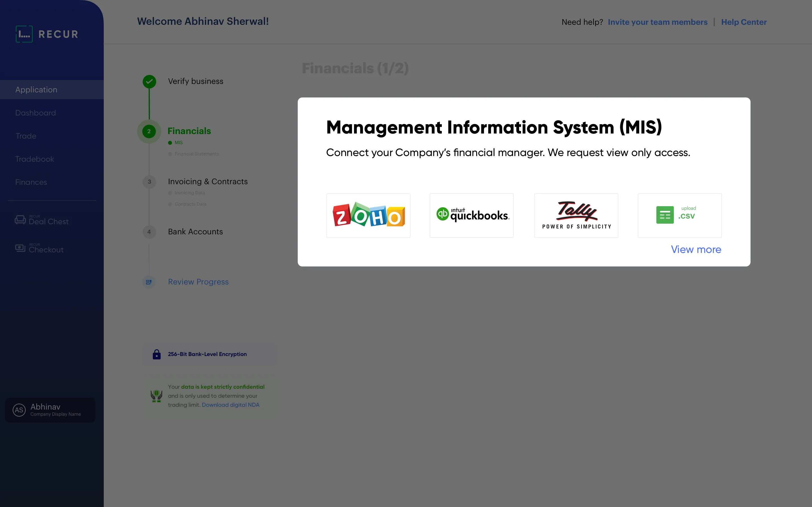
Task: Click the Recur logo in sidebar
Action: 47,34
